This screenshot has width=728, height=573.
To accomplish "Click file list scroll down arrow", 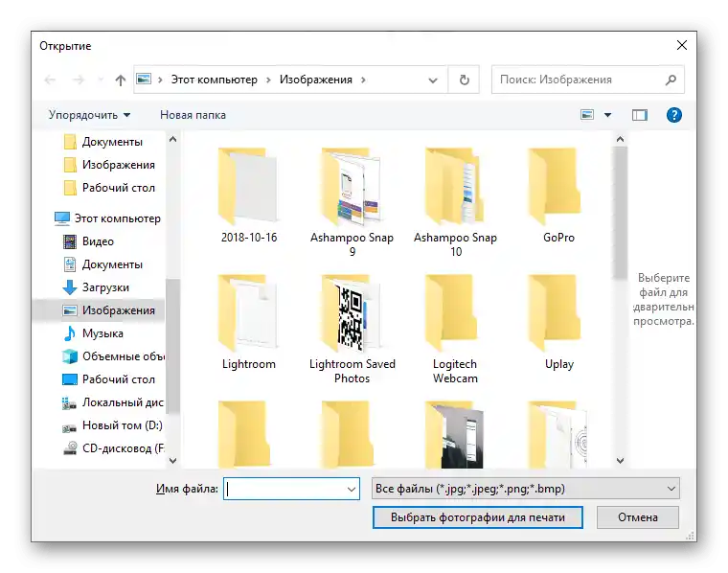I will pos(620,461).
